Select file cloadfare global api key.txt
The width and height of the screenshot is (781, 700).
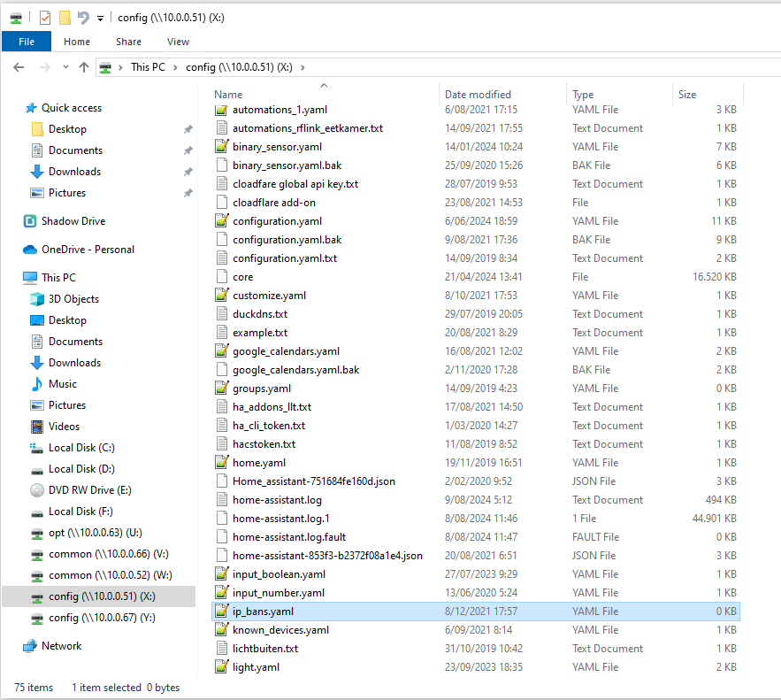click(x=295, y=184)
